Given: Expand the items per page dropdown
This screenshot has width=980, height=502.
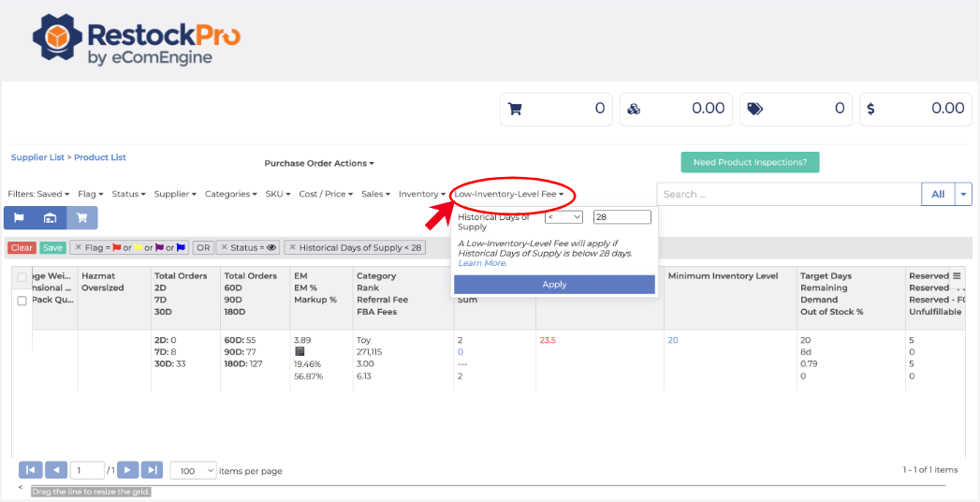Looking at the screenshot, I should [195, 470].
